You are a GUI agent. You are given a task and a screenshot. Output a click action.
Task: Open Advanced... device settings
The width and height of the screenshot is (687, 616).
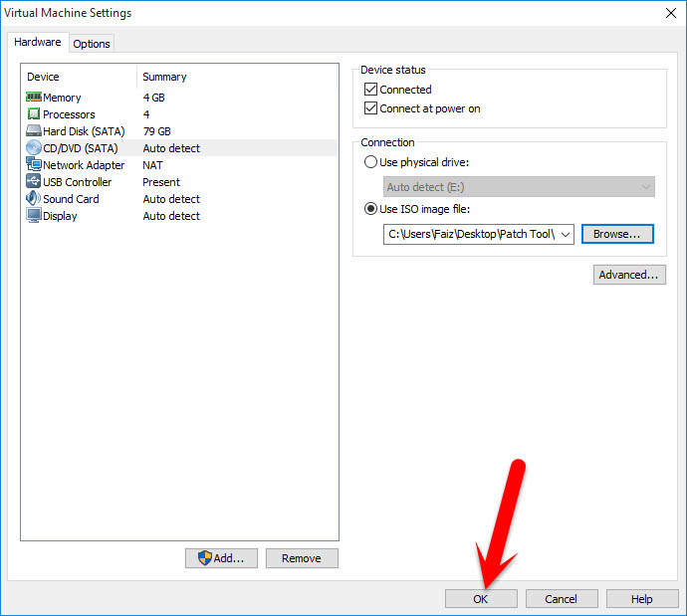click(629, 275)
